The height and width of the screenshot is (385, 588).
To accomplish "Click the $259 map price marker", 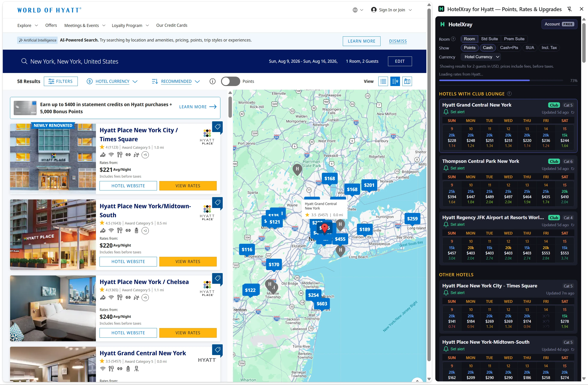I will [x=412, y=219].
